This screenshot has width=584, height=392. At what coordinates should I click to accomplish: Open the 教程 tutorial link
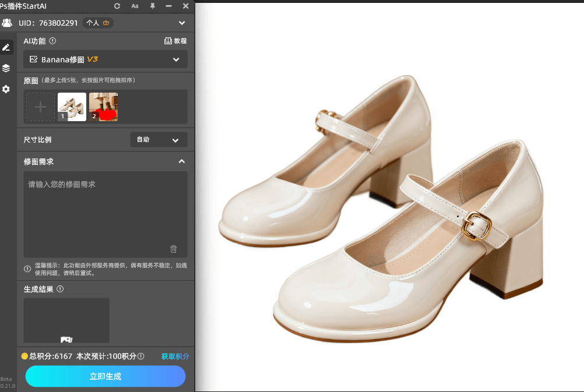point(175,41)
